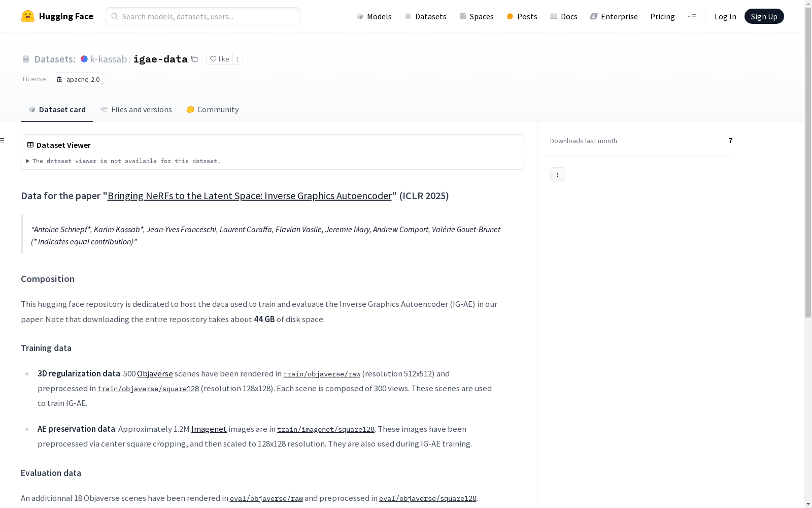Click the like count number
This screenshot has height=508, width=812.
coord(238,59)
